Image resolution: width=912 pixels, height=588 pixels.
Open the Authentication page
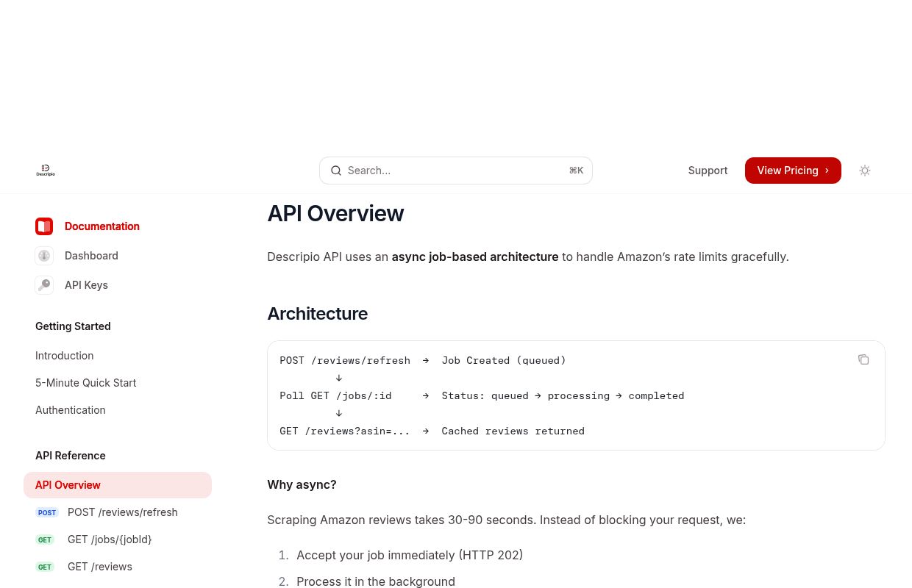point(71,410)
